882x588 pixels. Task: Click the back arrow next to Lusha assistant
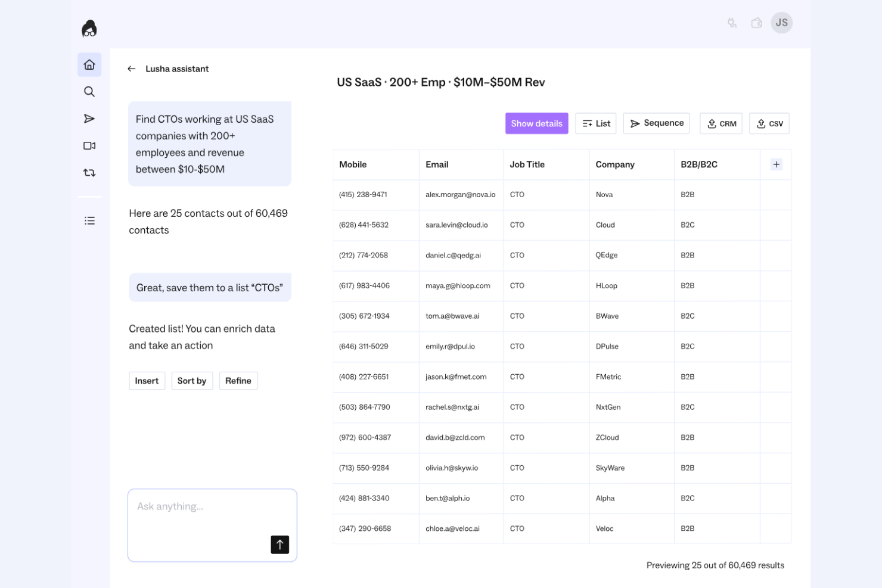(x=132, y=69)
